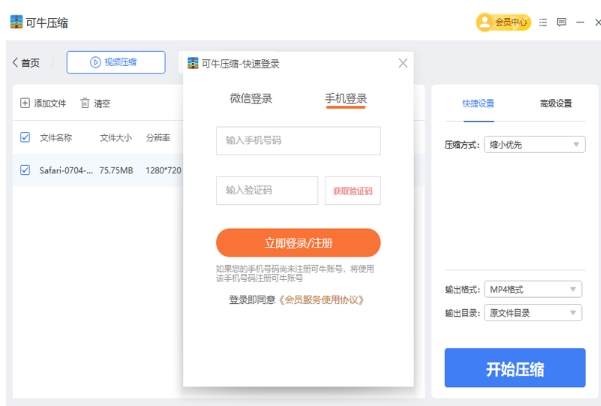Expand the 压缩方式 dropdown
This screenshot has height=406, width=601.
(x=534, y=145)
